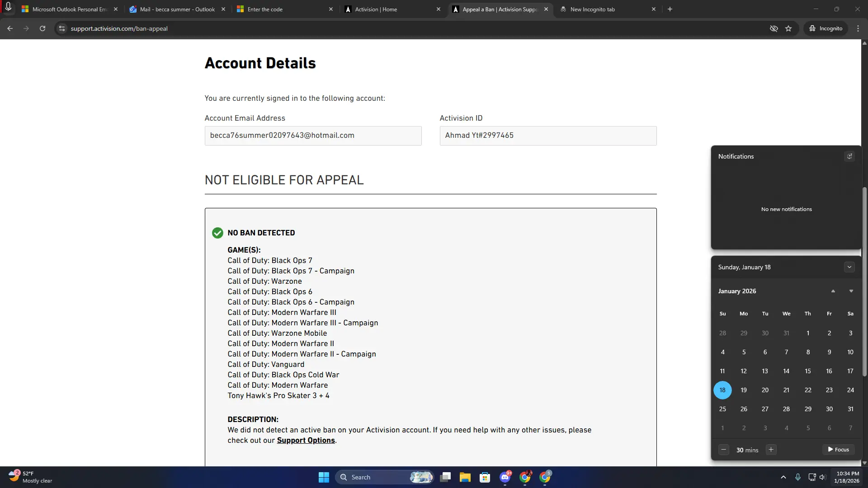Show hidden system tray icons
The height and width of the screenshot is (488, 868).
click(x=783, y=477)
